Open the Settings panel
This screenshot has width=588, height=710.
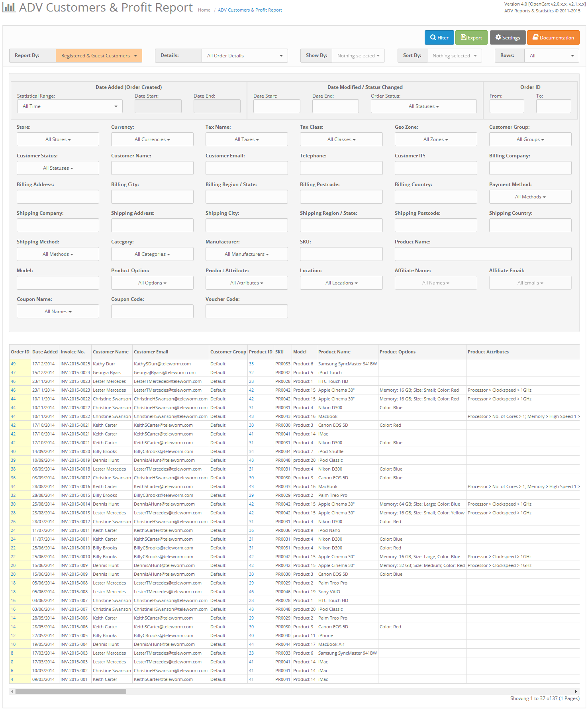point(508,37)
